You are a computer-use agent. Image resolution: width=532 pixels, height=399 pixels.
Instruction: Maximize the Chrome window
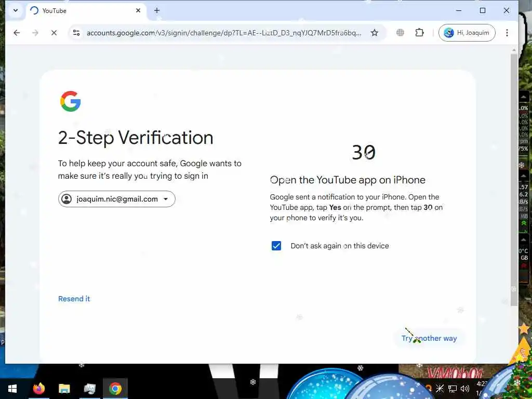pos(483,10)
